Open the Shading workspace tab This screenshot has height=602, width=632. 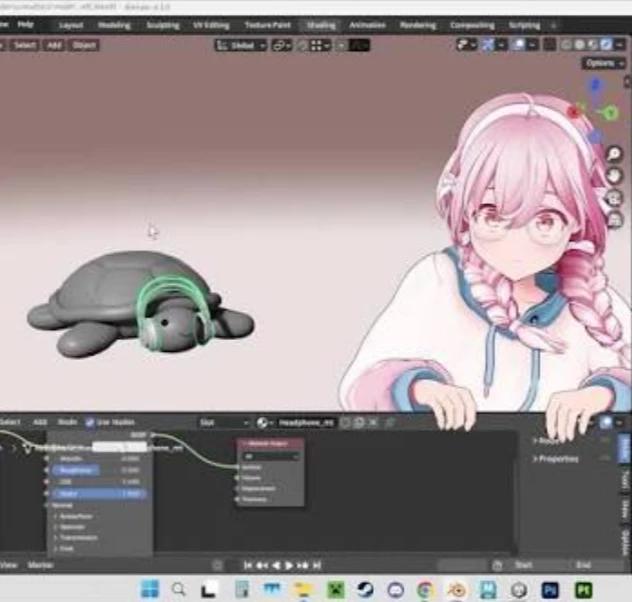[321, 25]
